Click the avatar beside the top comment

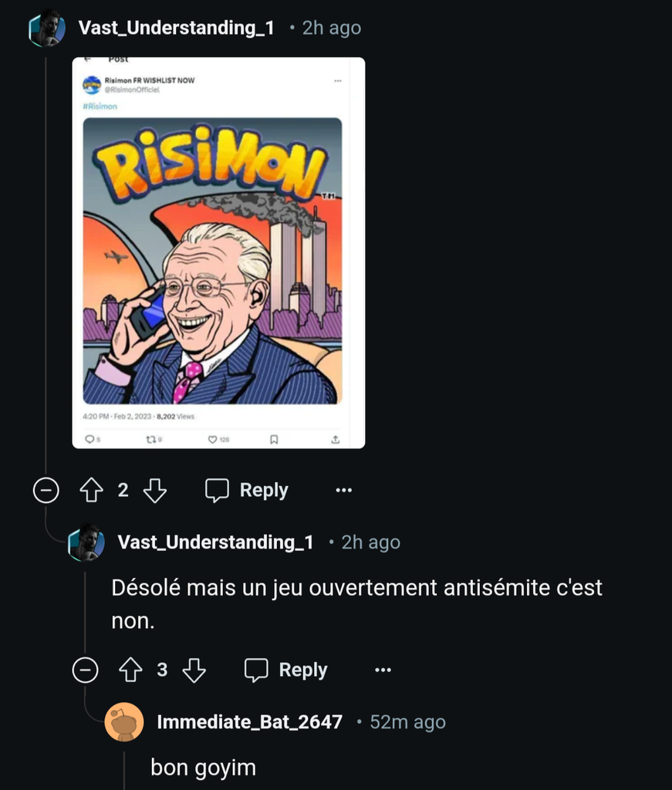tap(46, 29)
